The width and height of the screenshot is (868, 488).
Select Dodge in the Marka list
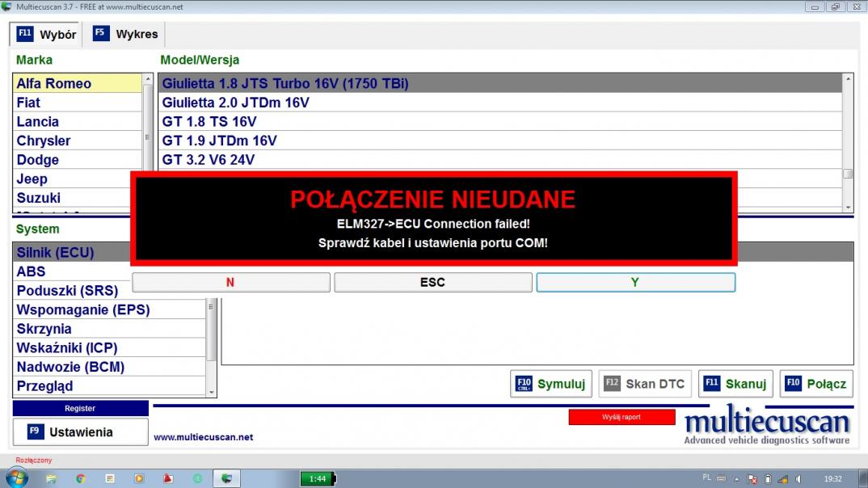(x=77, y=160)
